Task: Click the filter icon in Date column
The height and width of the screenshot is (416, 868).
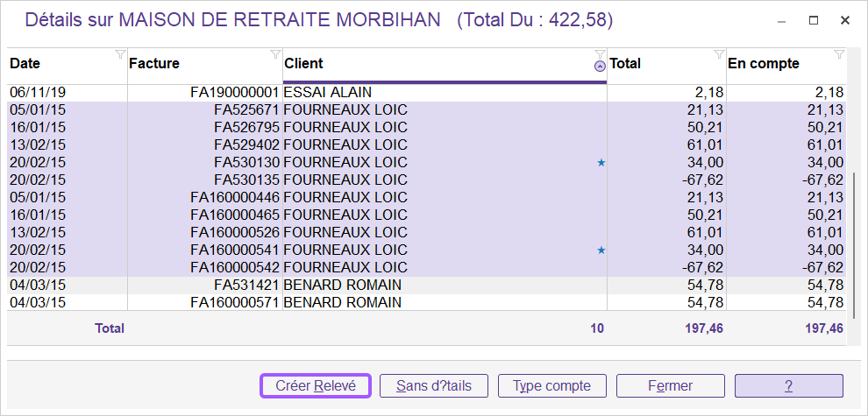Action: [x=120, y=54]
